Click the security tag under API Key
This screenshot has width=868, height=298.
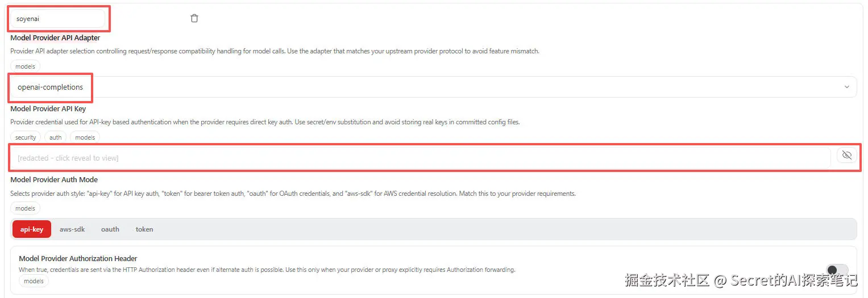coord(26,137)
